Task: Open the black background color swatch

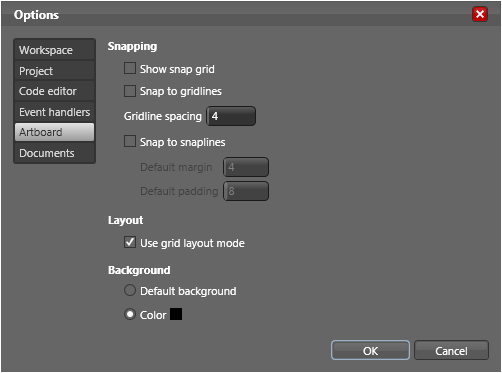Action: click(x=176, y=314)
